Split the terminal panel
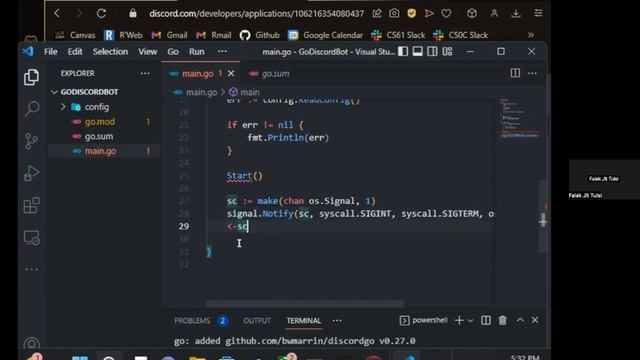640x360 pixels. click(486, 320)
